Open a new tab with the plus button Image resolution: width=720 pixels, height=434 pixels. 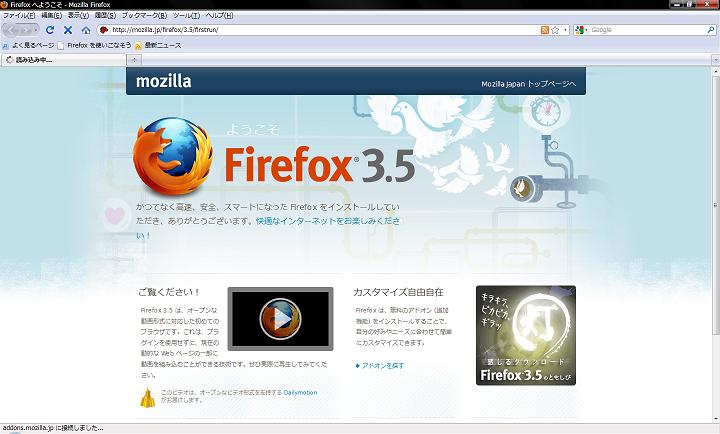point(134,60)
